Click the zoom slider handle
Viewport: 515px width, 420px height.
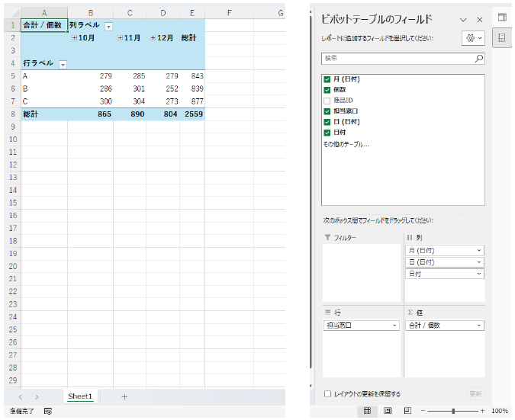tap(453, 411)
